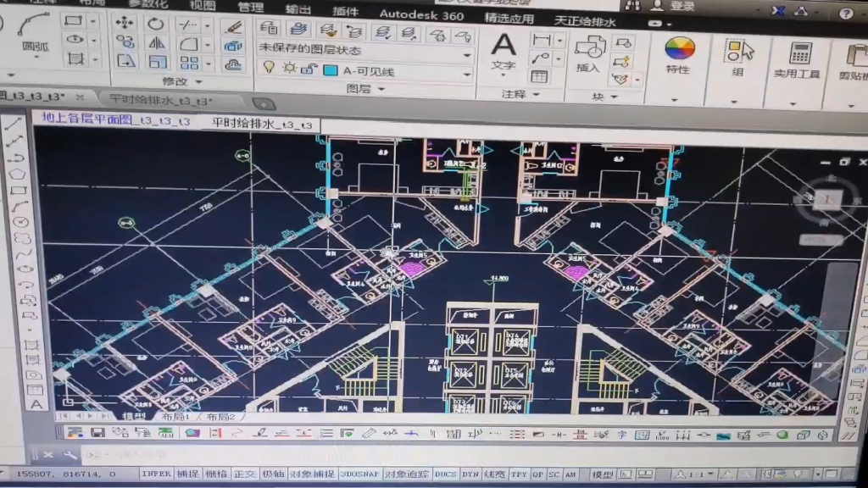The height and width of the screenshot is (488, 868).
Task: Click the 插入 insert block icon
Action: point(592,49)
